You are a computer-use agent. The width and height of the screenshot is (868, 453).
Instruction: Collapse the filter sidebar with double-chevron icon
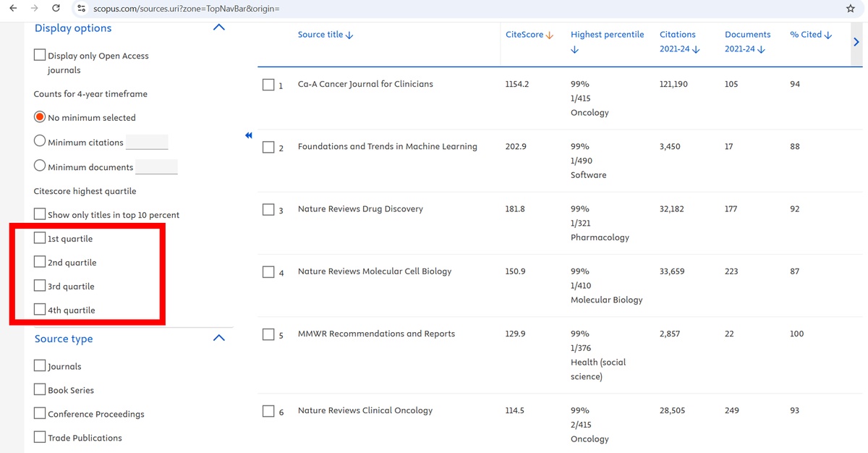[248, 135]
